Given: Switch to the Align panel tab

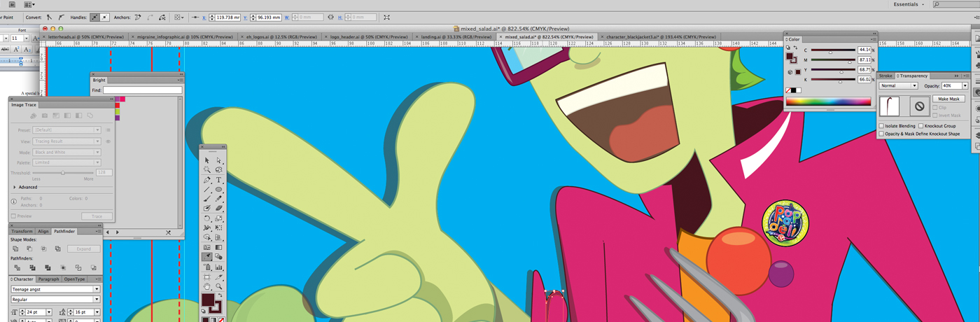Looking at the screenshot, I should 43,231.
